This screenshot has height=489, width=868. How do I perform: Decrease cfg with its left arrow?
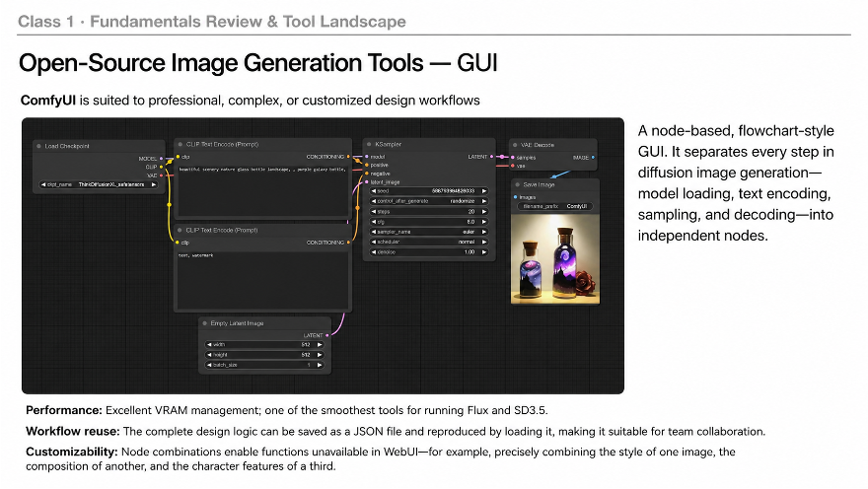coord(374,222)
